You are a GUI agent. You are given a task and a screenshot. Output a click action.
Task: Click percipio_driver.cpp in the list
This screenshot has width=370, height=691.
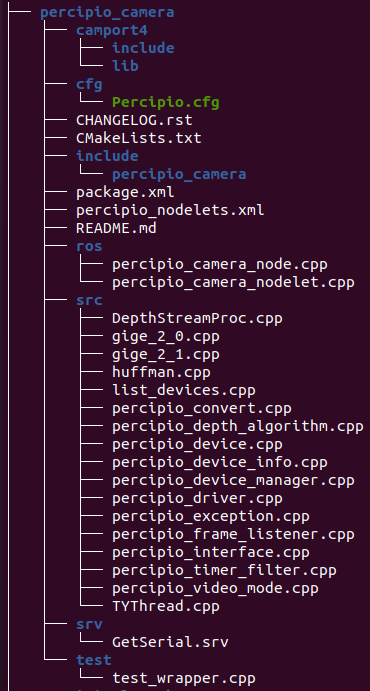click(x=197, y=499)
